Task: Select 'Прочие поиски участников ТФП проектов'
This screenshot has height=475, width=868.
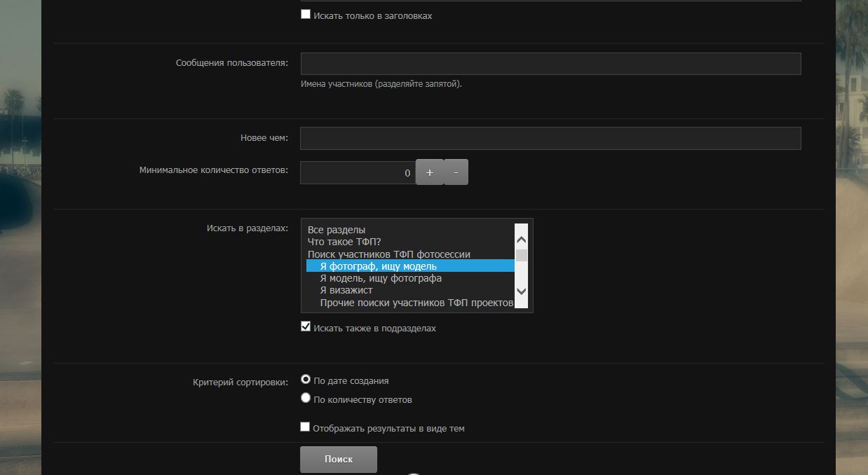Action: click(x=416, y=303)
